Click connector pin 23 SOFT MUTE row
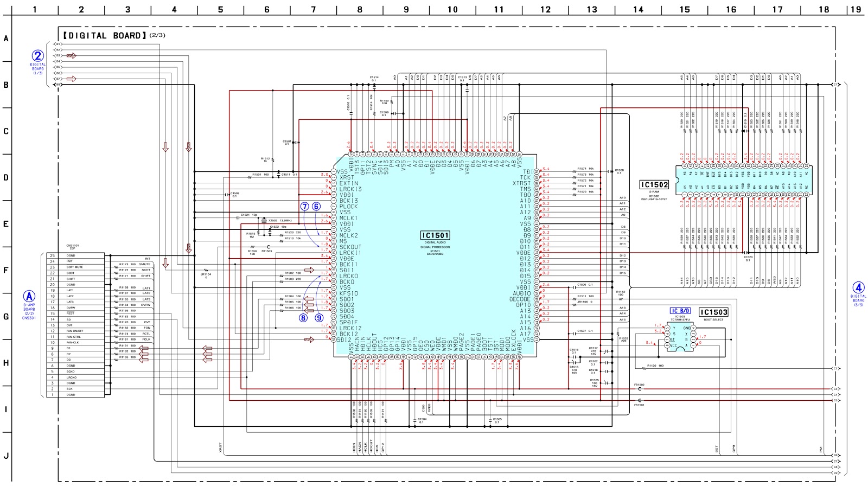Image resolution: width=868 pixels, height=487 pixels. point(75,267)
